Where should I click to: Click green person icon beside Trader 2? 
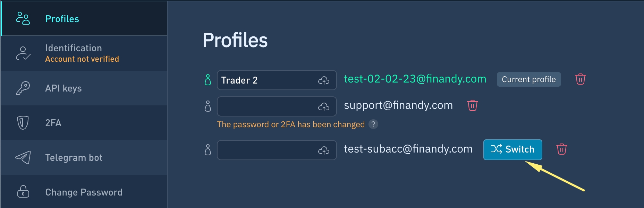click(208, 80)
